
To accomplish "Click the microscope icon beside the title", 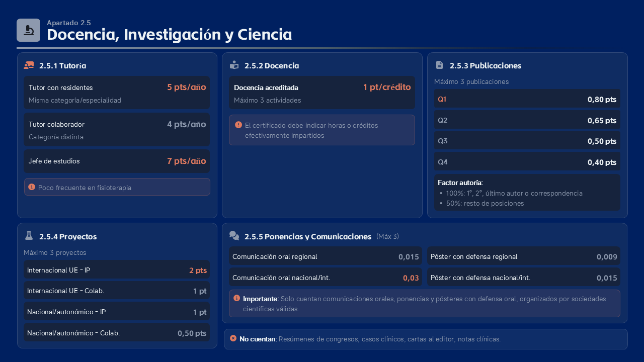I will pos(28,30).
